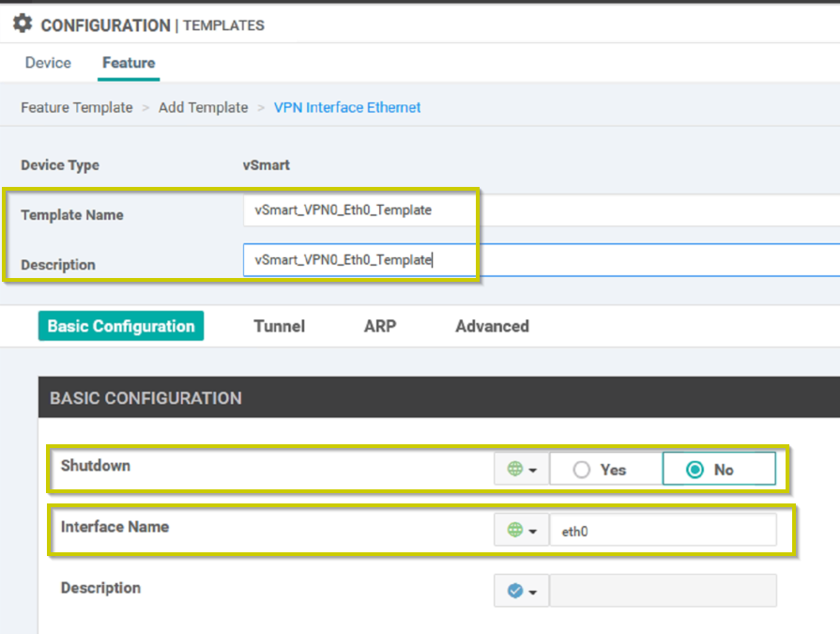The height and width of the screenshot is (634, 840).
Task: Click the Feature Template breadcrumb link
Action: point(77,107)
